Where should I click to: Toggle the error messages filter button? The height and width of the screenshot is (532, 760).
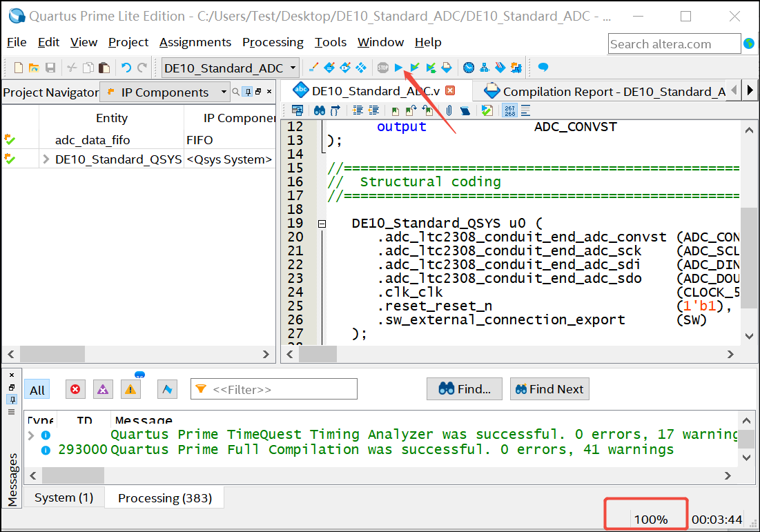75,390
